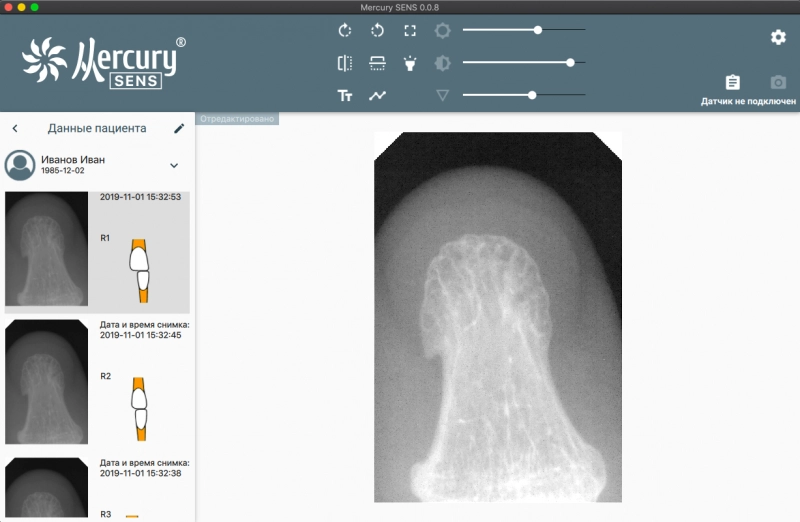Select the polyline measurement tool
Image resolution: width=800 pixels, height=522 pixels.
[377, 96]
